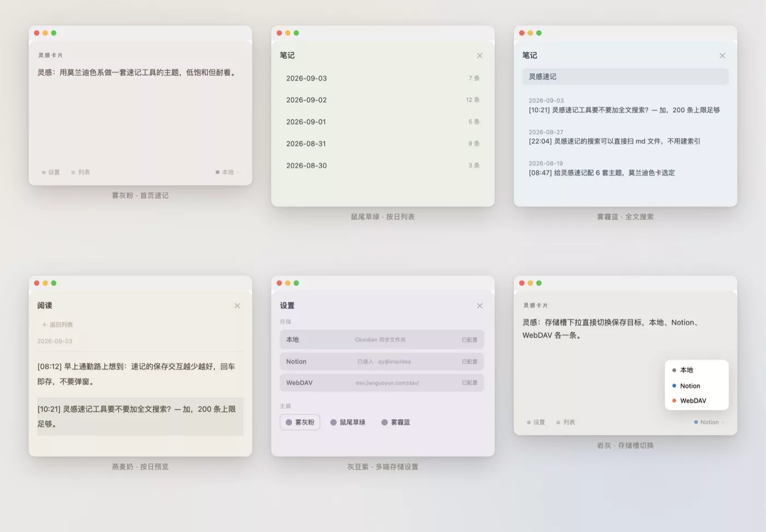Viewport: 766px width, 532px height.
Task: Open the 2026-08-31 day entry
Action: pyautogui.click(x=382, y=144)
